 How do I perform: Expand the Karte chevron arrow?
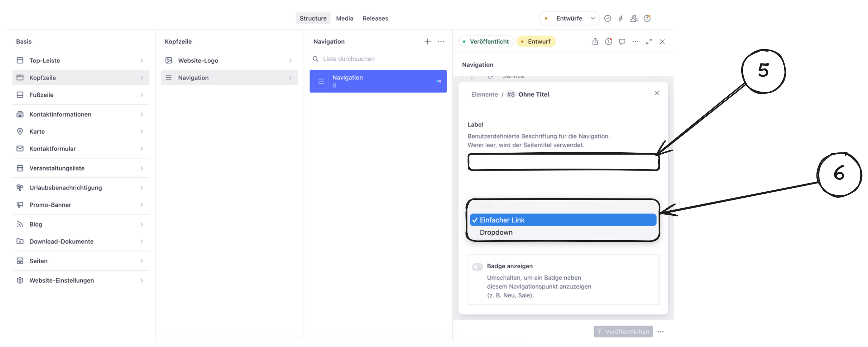pyautogui.click(x=142, y=132)
